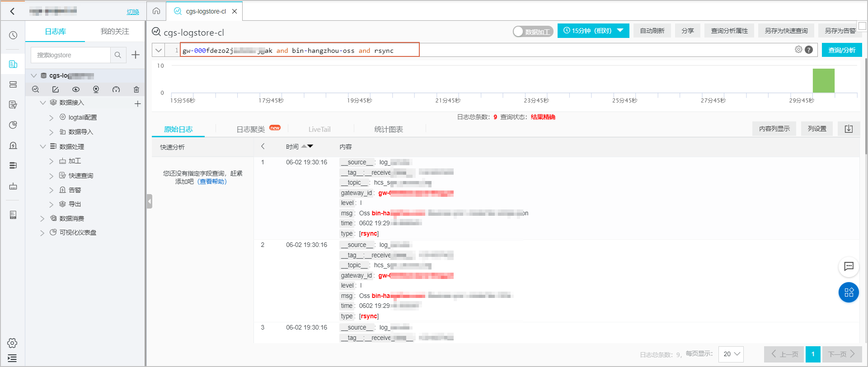Select the logstore document icon in sidebar
868x367 pixels.
13,64
